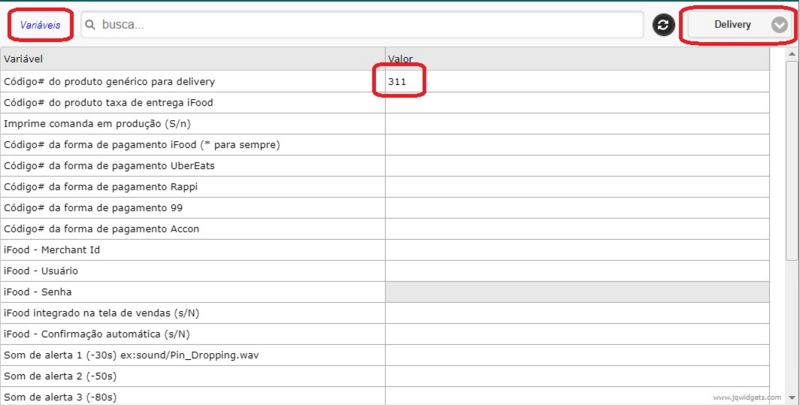Click the Valor column header

point(577,59)
